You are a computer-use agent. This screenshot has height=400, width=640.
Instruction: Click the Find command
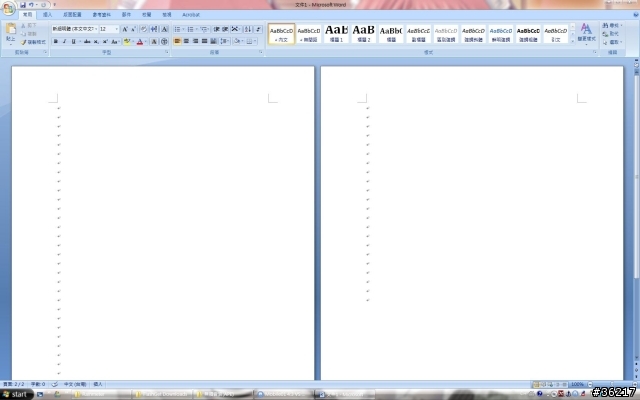[x=612, y=25]
